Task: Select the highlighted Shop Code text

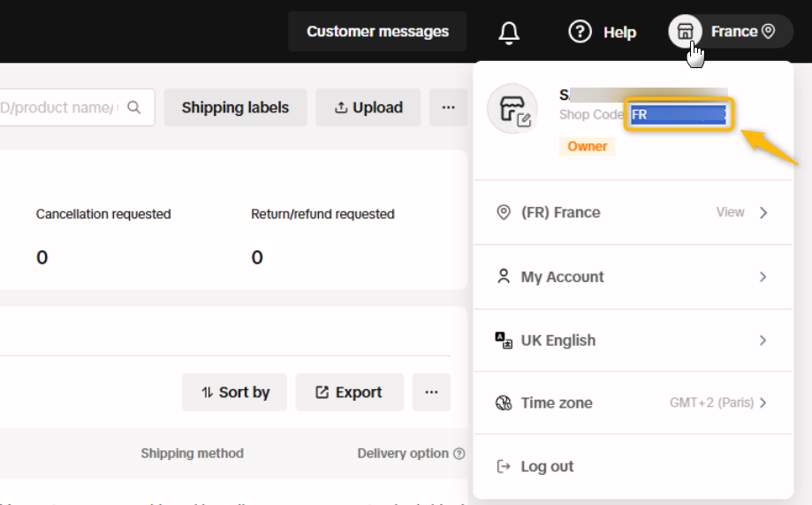Action: (x=678, y=115)
